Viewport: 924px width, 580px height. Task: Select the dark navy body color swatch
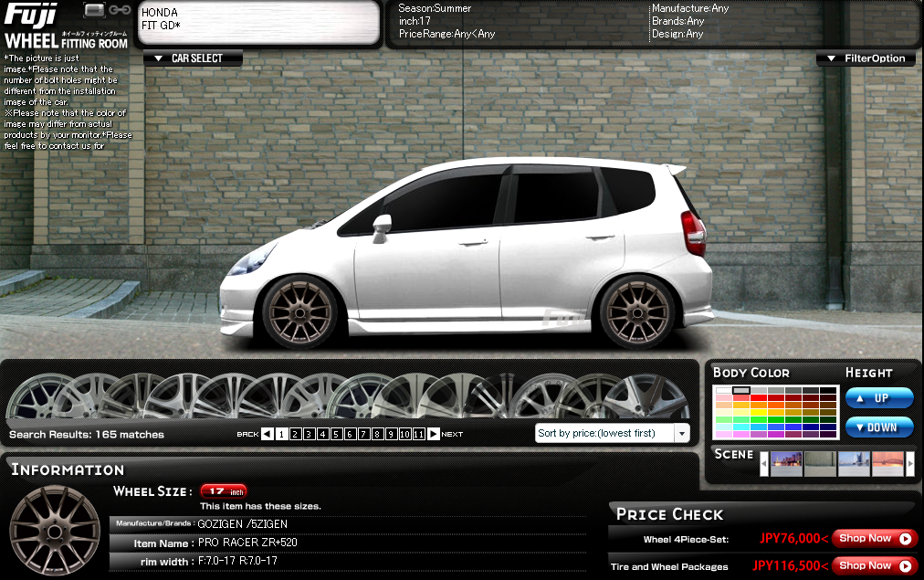[x=828, y=427]
